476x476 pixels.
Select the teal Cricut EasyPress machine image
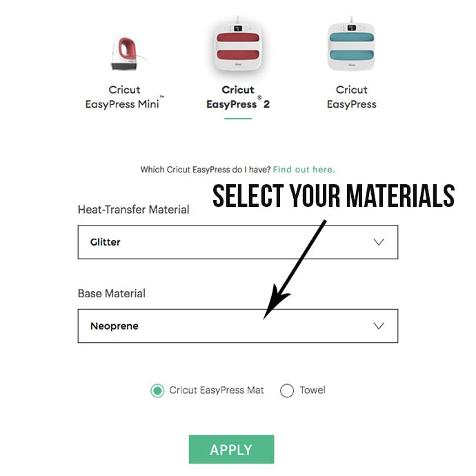click(352, 43)
